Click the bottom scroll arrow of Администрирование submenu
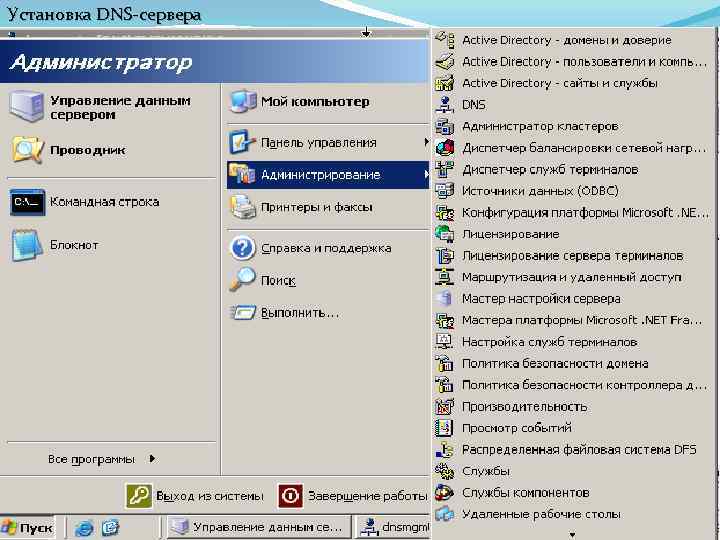 (572, 534)
